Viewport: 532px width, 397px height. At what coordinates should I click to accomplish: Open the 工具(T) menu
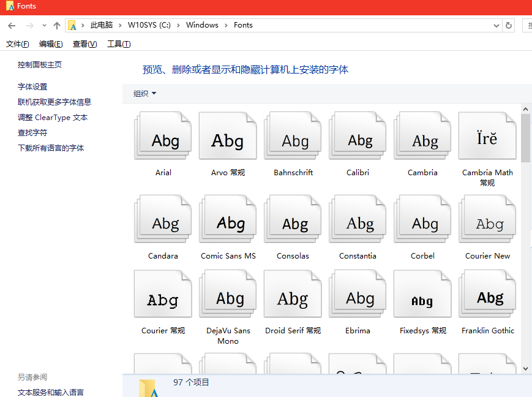point(119,44)
